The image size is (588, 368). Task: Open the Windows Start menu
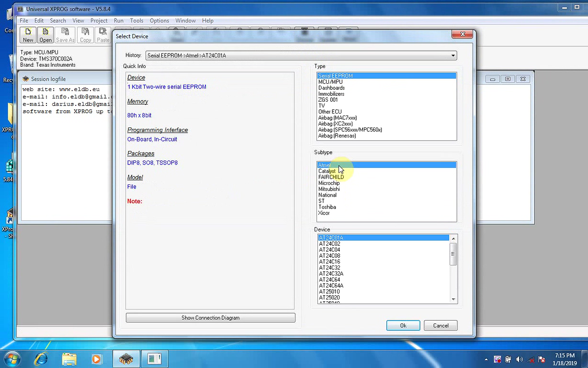[x=12, y=358]
